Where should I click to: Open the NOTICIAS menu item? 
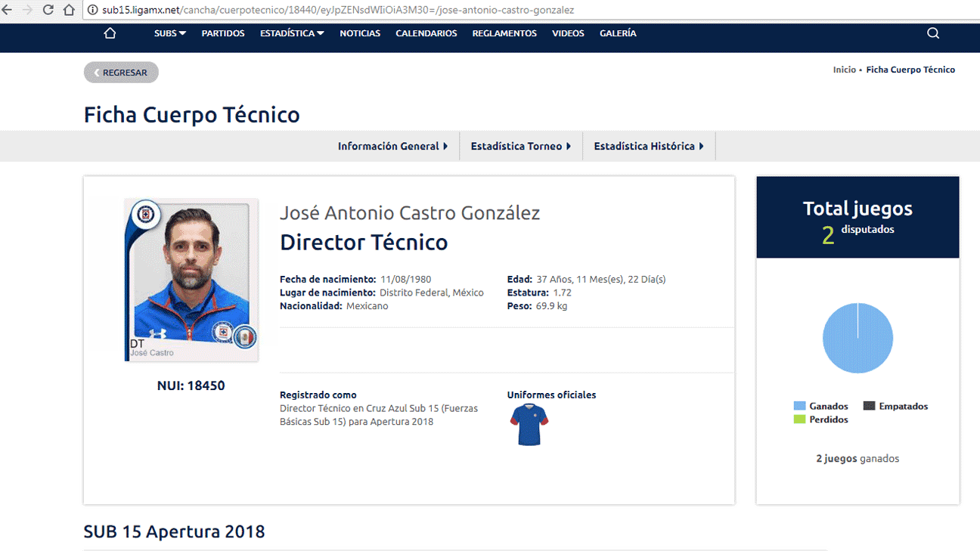[360, 33]
